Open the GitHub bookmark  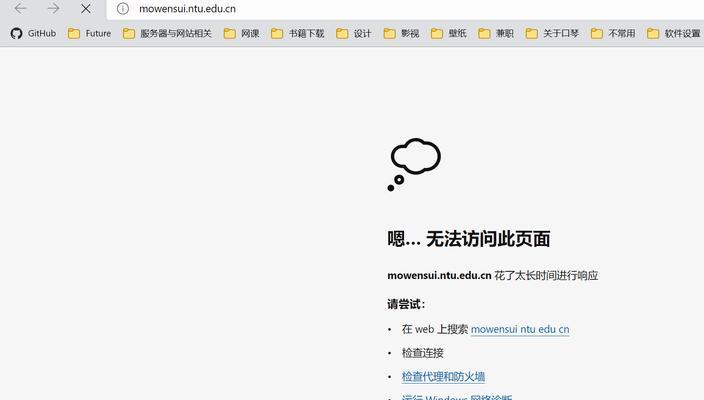[34, 33]
